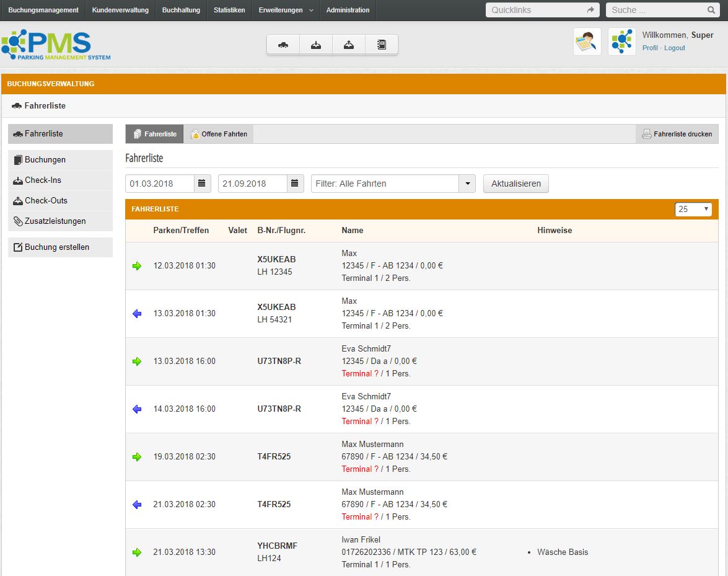
Task: Open Check-Outs in the left sidebar
Action: 60,201
